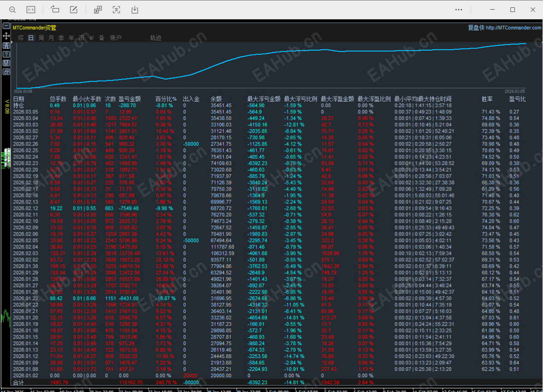The width and height of the screenshot is (543, 392).
Task: Click the 111787.68 balance value
Action: (222, 247)
